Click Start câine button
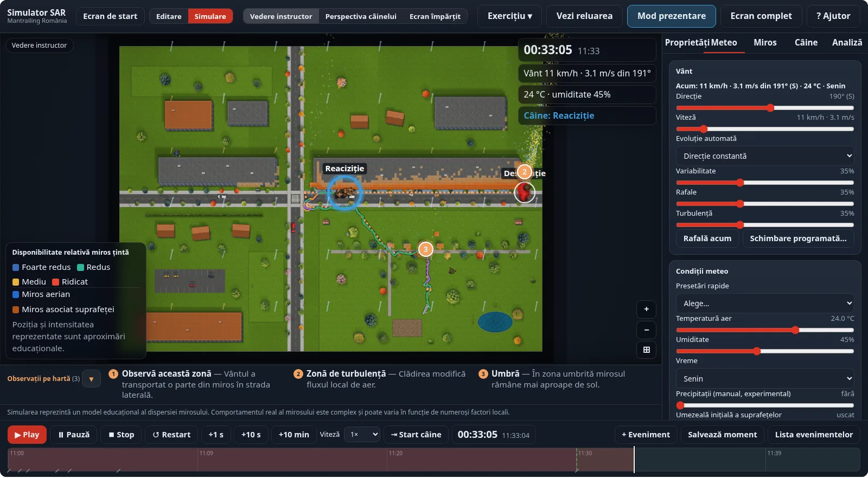The height and width of the screenshot is (478, 868). pyautogui.click(x=416, y=435)
